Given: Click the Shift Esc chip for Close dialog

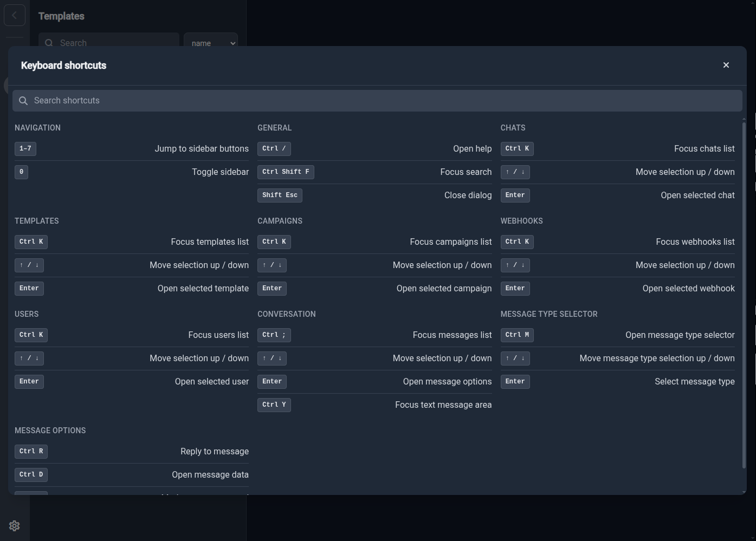Looking at the screenshot, I should tap(280, 195).
